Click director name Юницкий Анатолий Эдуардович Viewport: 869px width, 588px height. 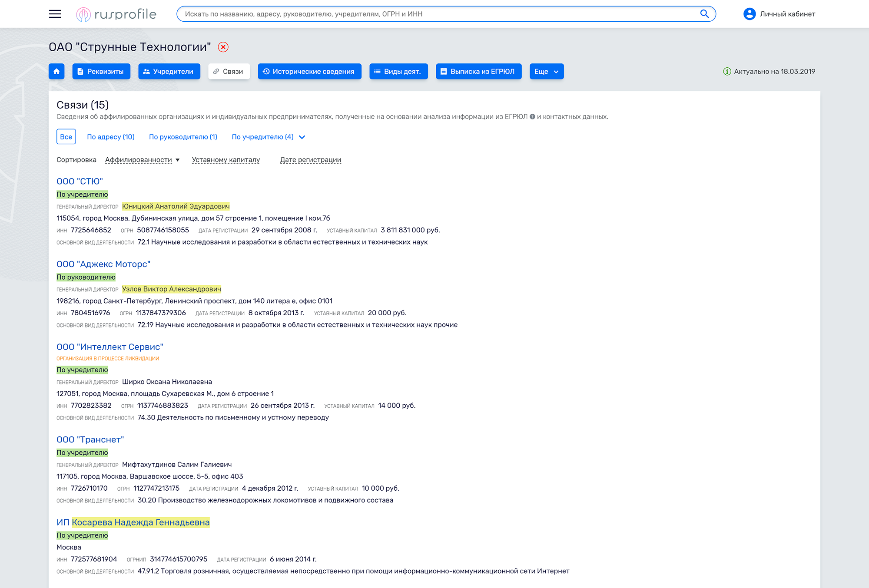(x=176, y=206)
